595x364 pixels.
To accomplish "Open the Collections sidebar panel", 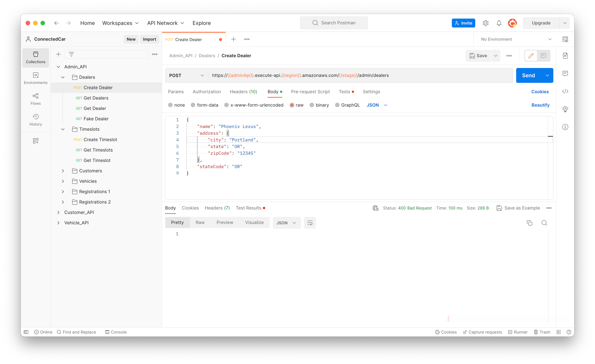I will tap(36, 58).
